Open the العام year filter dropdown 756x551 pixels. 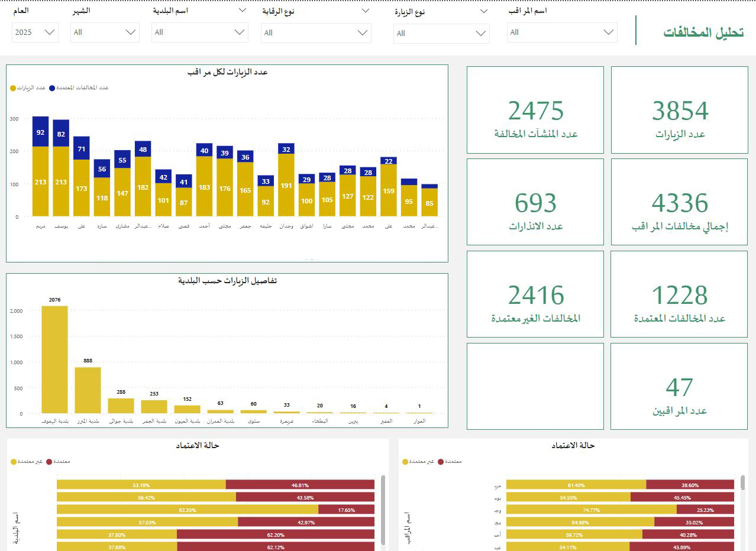[x=34, y=33]
